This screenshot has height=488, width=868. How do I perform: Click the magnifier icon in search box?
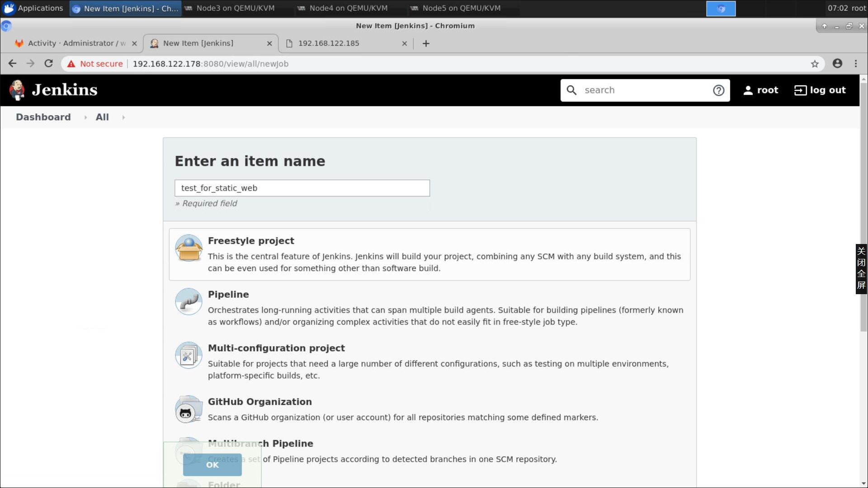571,90
